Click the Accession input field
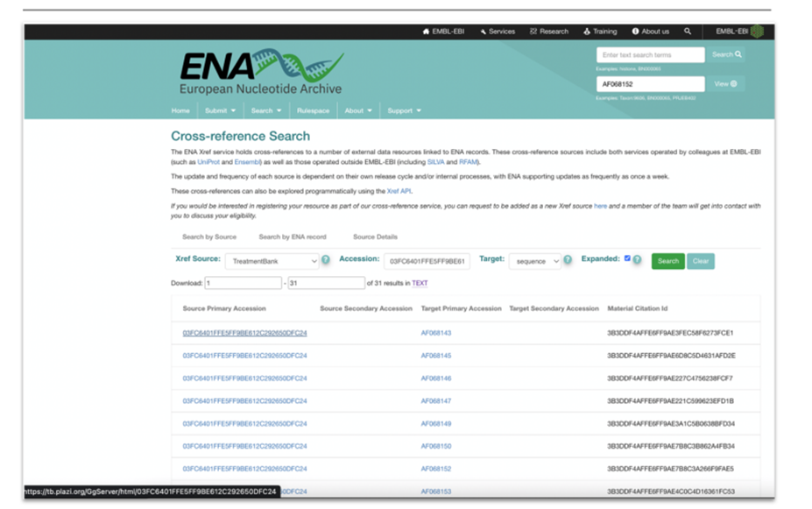Viewport: 812px width, 509px height. click(427, 261)
